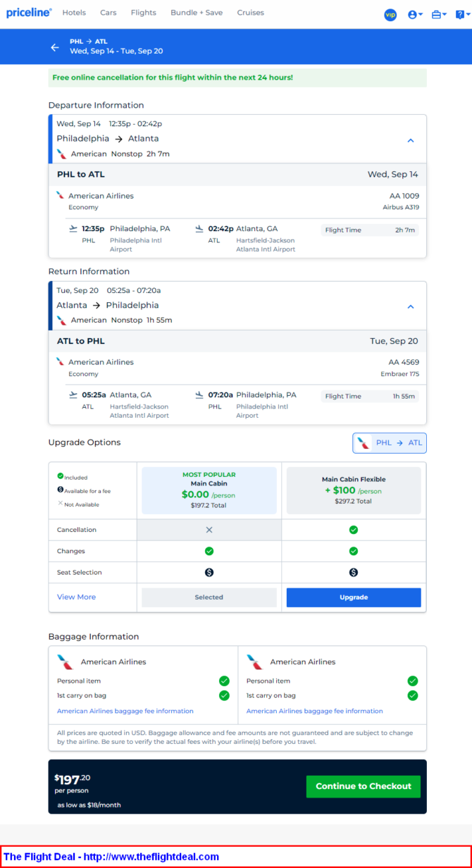Click Continue to Checkout button
This screenshot has height=868, width=472.
tap(364, 786)
